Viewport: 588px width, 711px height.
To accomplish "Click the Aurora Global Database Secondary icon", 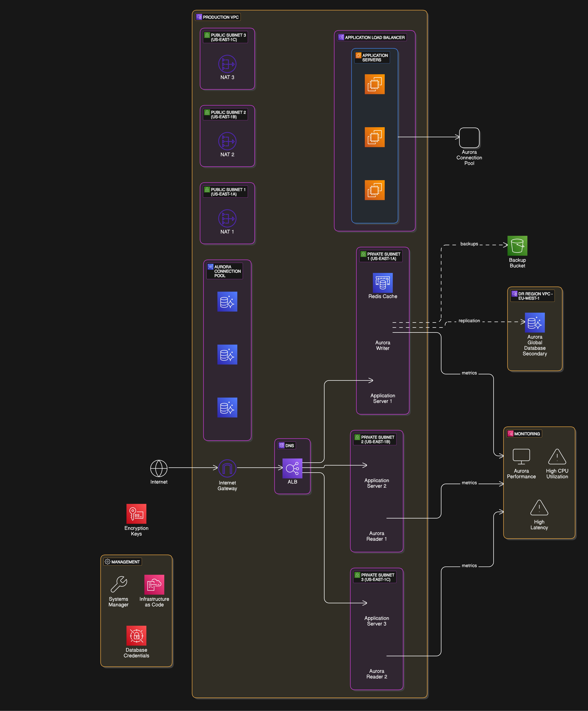I will coord(535,322).
